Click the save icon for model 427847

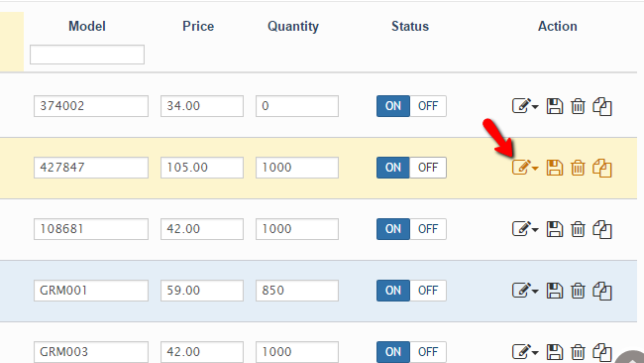(x=555, y=168)
